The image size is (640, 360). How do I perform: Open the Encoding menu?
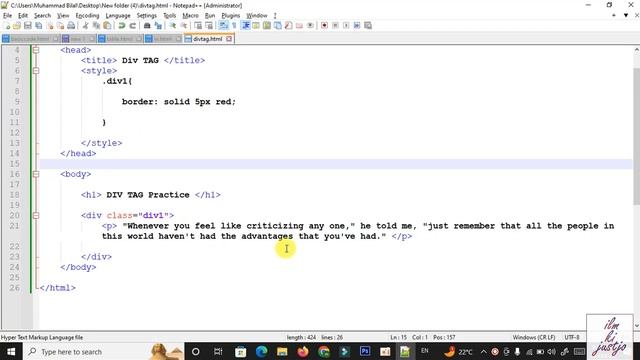click(x=87, y=16)
